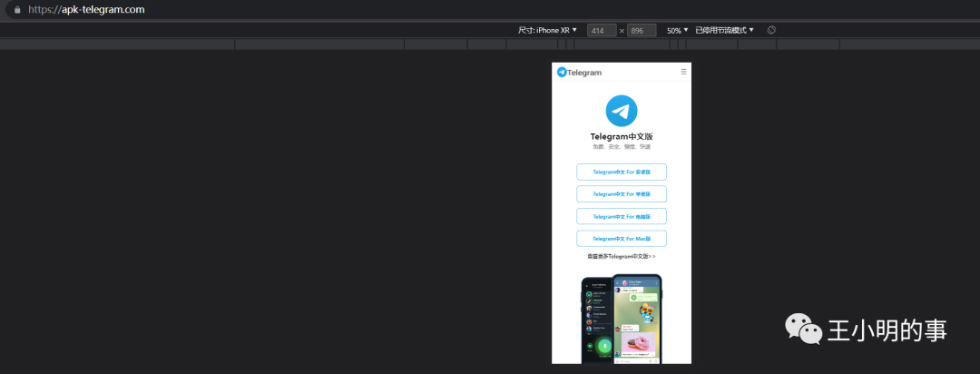980x374 pixels.
Task: Click the viewport height field showing 896
Action: [642, 30]
